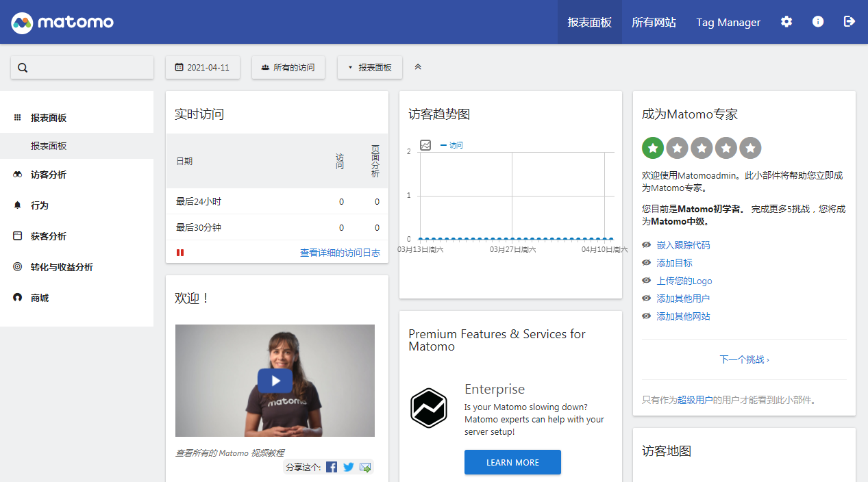Share via the email icon
This screenshot has width=868, height=482.
365,467
